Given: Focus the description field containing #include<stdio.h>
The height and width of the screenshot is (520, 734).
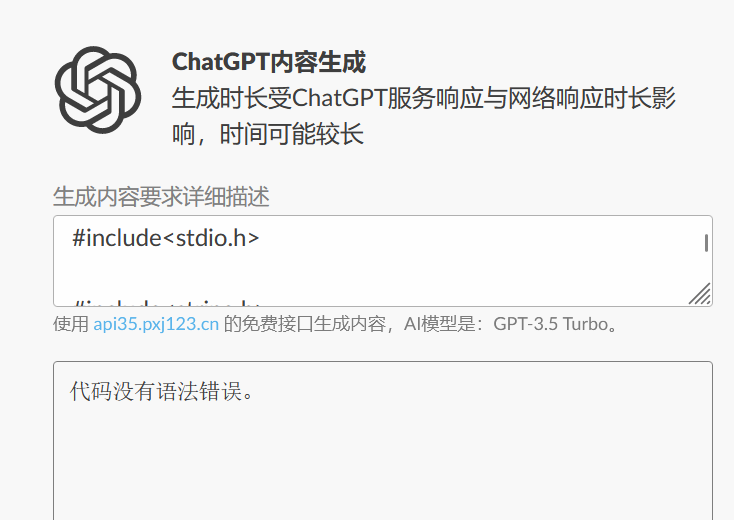Looking at the screenshot, I should (x=382, y=261).
